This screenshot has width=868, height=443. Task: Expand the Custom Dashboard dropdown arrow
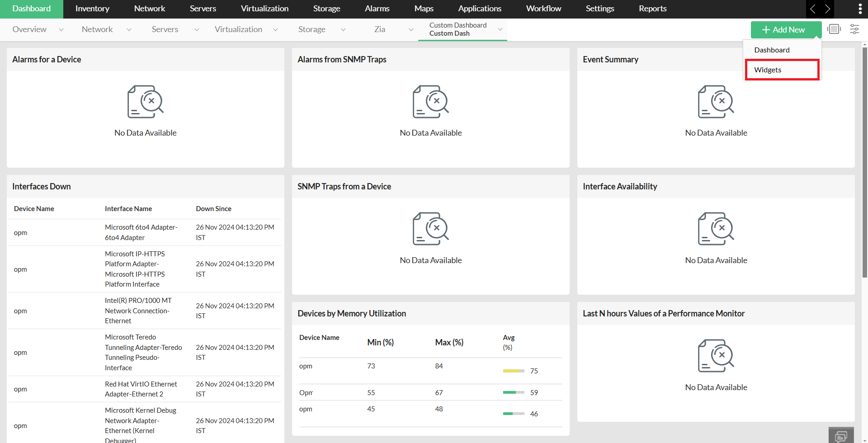point(500,29)
